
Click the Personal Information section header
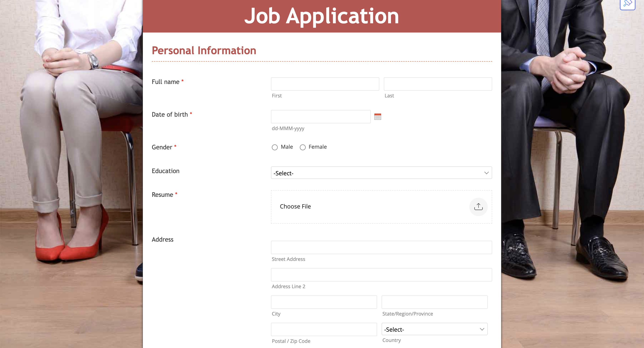(204, 51)
